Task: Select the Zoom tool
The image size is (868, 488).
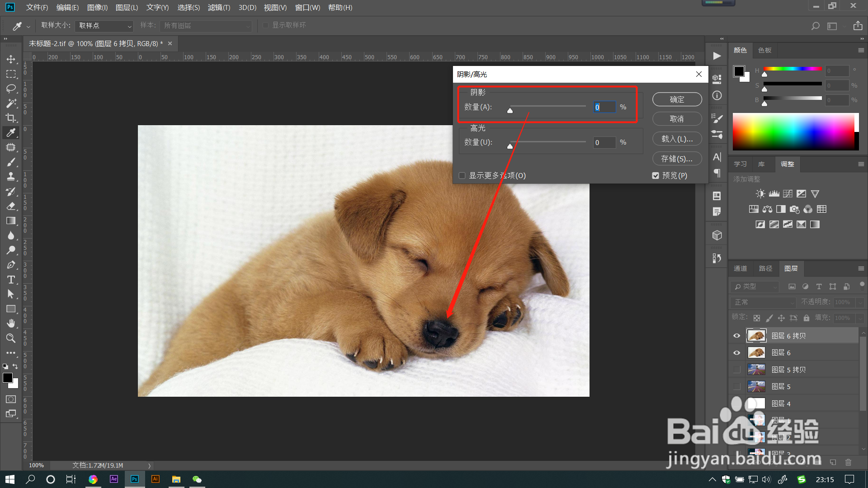Action: 11,338
